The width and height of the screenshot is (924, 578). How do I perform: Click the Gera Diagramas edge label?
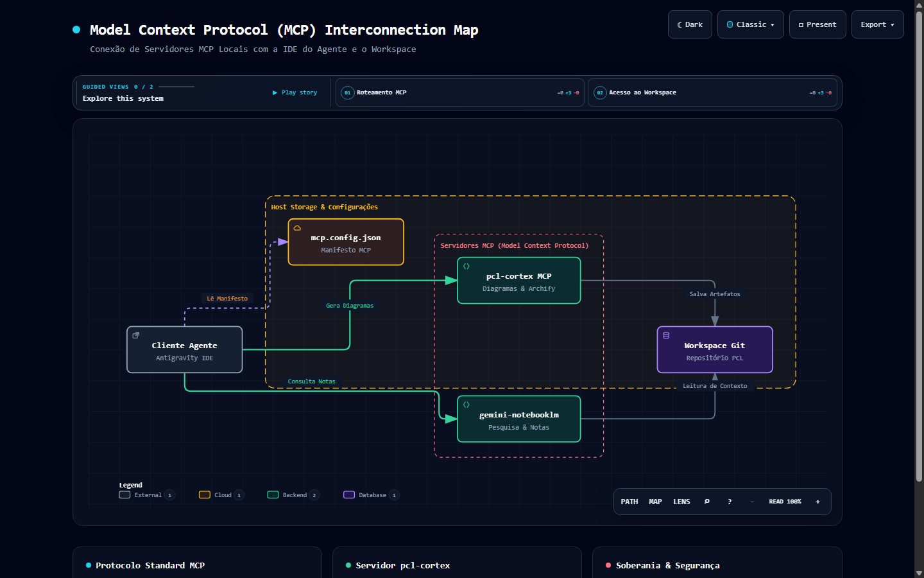point(350,306)
